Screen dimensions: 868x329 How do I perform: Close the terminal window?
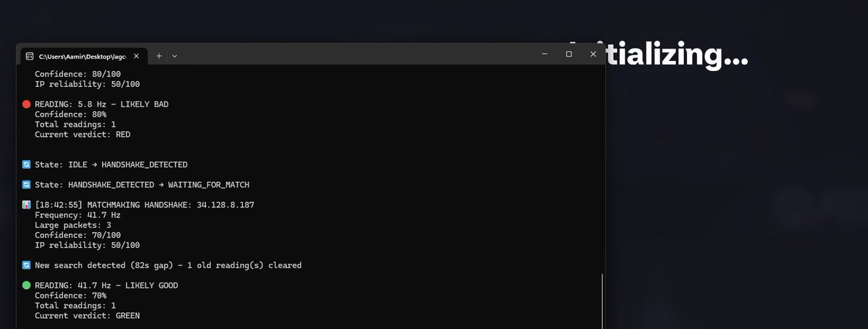tap(593, 54)
